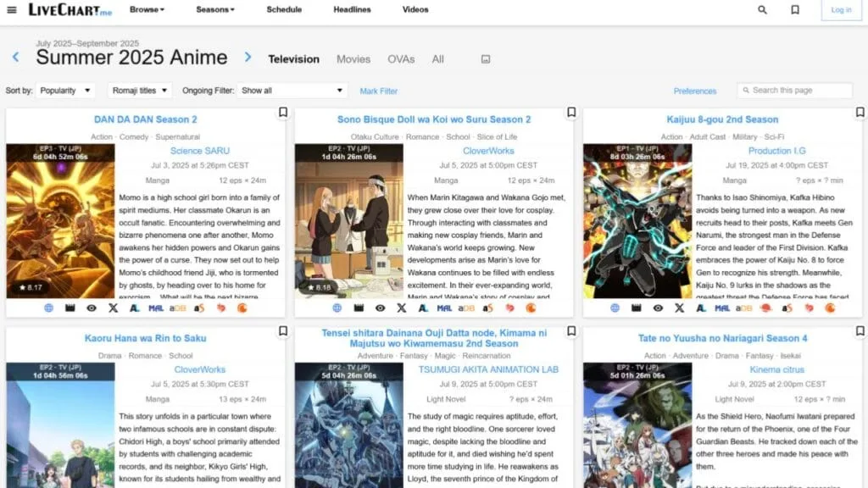Expand the Romaji titles dropdown

coord(140,91)
